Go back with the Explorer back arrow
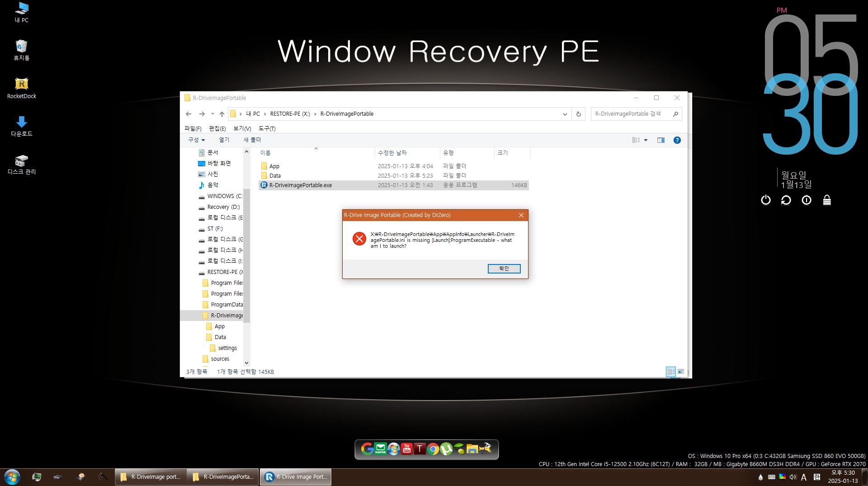Viewport: 868px width, 486px height. click(x=189, y=114)
